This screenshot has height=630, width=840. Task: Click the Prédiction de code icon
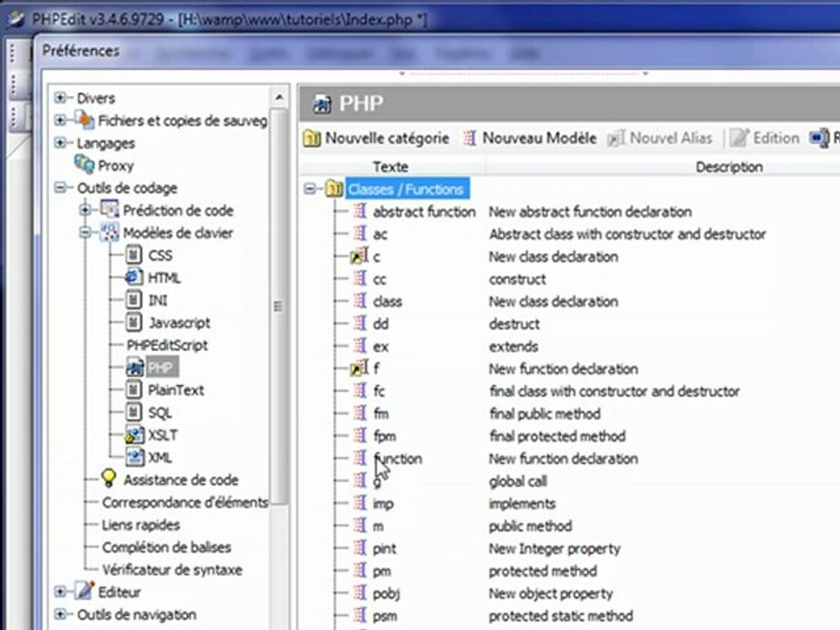coord(108,209)
